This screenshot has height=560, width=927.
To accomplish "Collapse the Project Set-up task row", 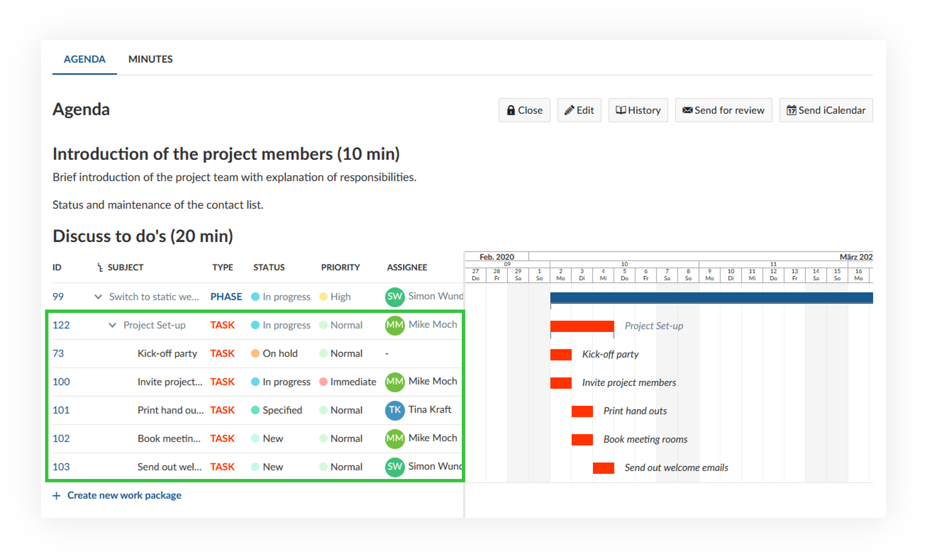I will (112, 325).
